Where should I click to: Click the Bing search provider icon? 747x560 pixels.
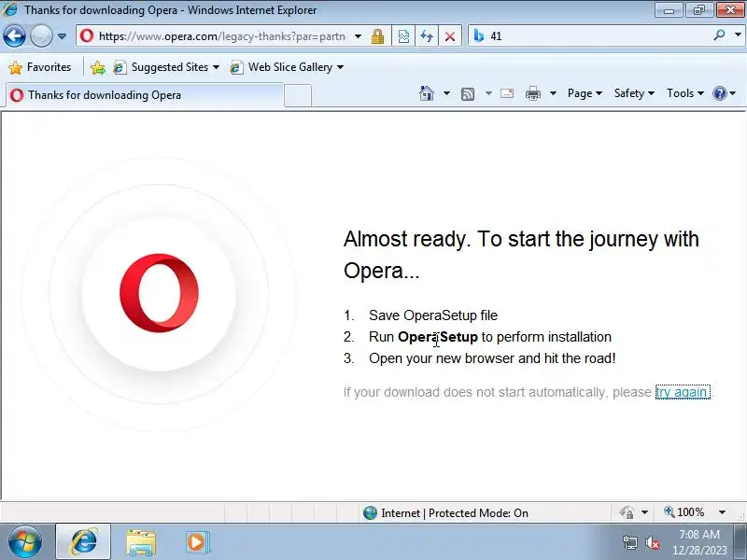click(x=479, y=35)
